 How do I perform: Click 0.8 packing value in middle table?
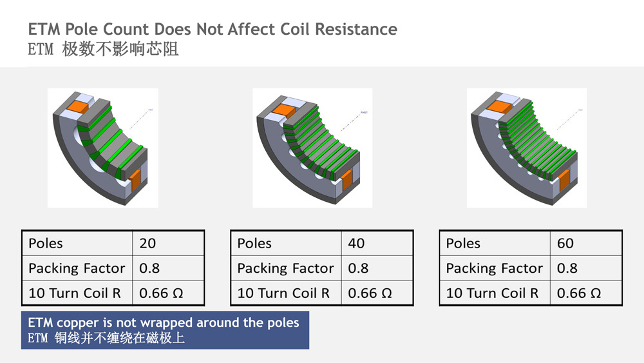[x=358, y=268]
